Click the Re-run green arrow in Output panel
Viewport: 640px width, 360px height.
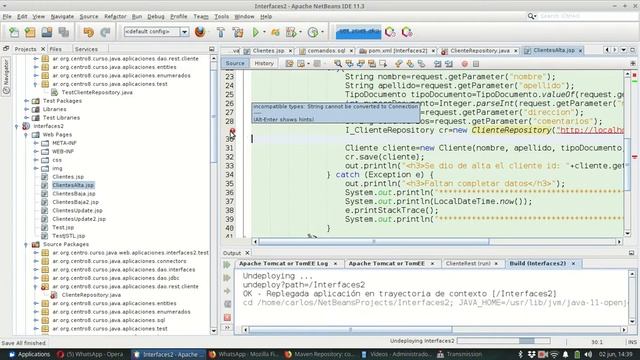coord(227,265)
